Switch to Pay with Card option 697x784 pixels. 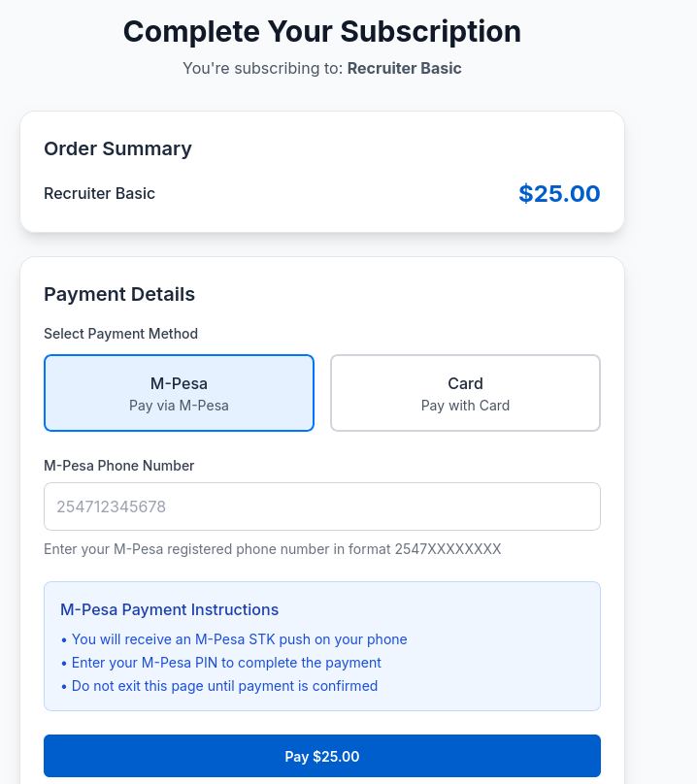click(465, 406)
